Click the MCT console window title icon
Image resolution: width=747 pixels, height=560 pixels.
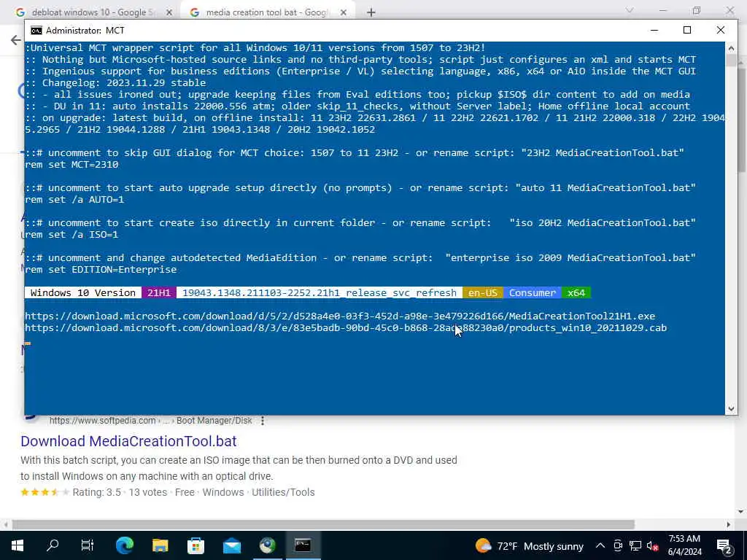[36, 31]
